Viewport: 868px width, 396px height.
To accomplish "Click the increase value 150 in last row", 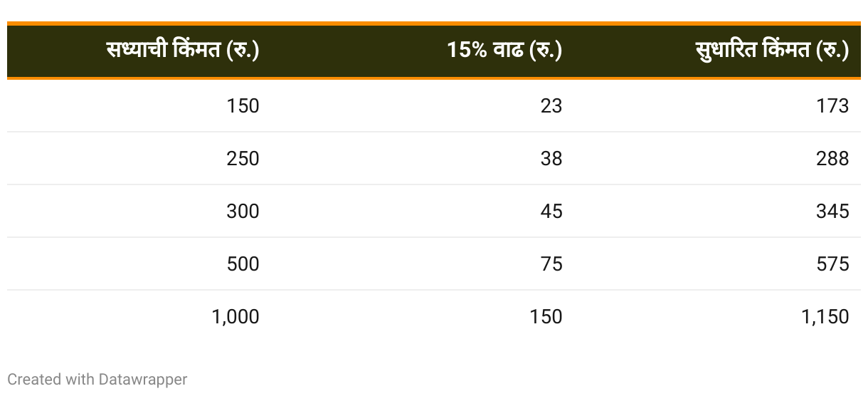I will click(546, 317).
